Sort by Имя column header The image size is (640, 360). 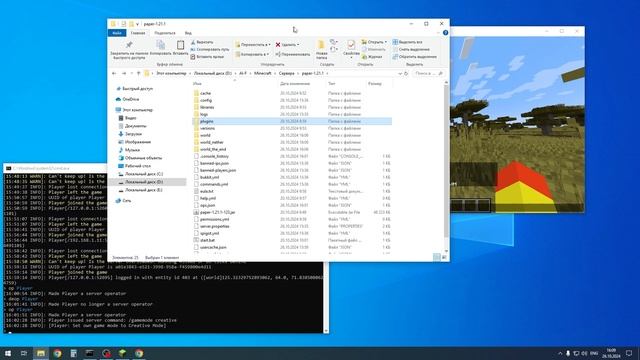[197, 84]
